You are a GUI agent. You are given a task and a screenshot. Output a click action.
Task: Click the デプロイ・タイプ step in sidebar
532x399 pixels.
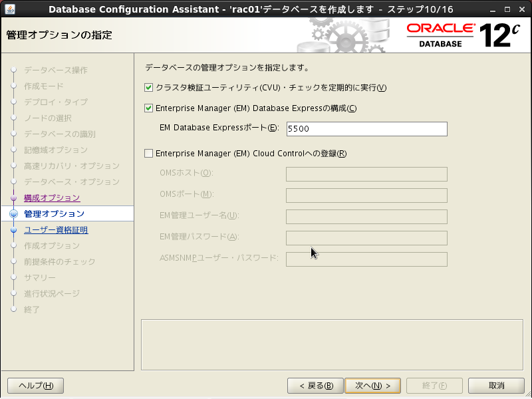coord(56,102)
